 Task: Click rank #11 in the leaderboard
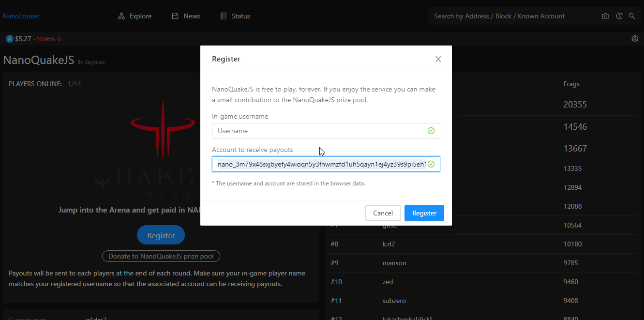336,301
